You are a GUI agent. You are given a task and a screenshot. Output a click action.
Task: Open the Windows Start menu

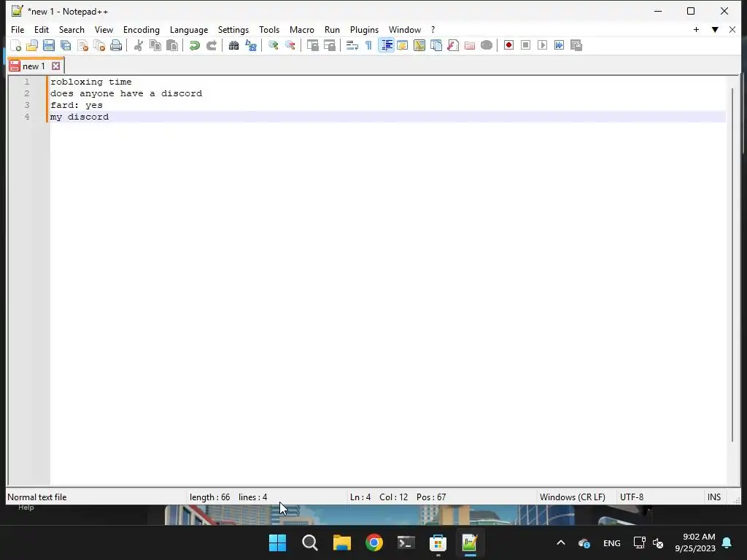(x=278, y=542)
